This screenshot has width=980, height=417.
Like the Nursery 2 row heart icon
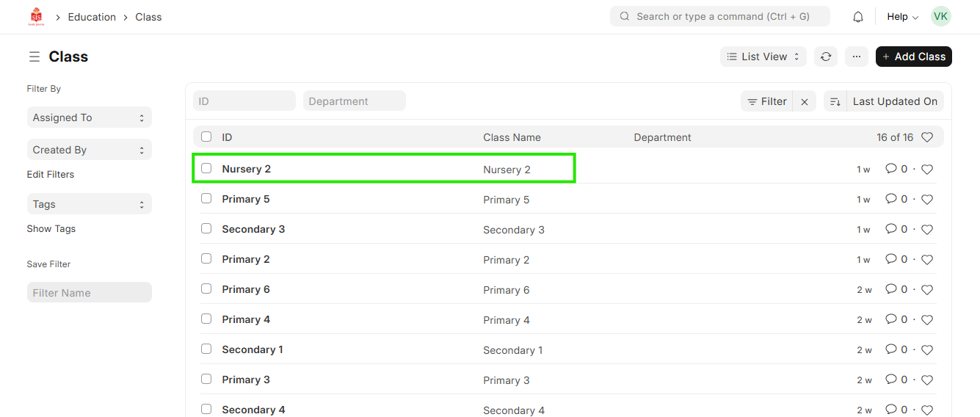point(927,170)
